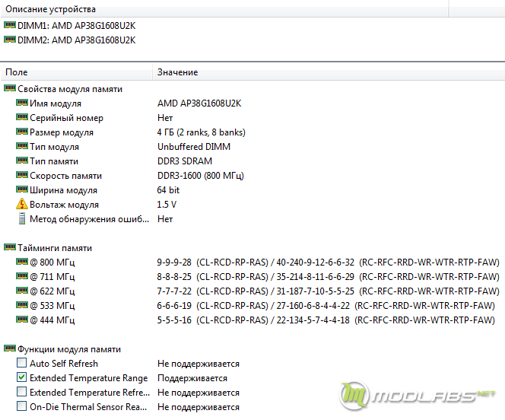This screenshot has width=505, height=420.
Task: Click the value 1.5 V
Action: [x=167, y=205]
